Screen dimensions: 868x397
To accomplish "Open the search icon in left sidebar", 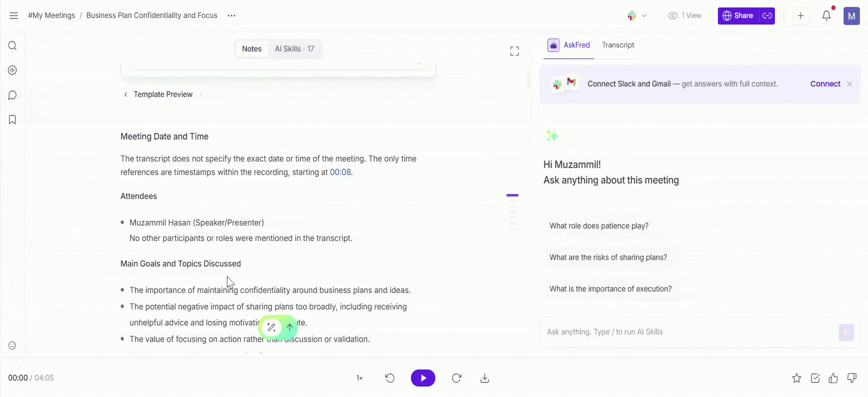I will [x=13, y=46].
